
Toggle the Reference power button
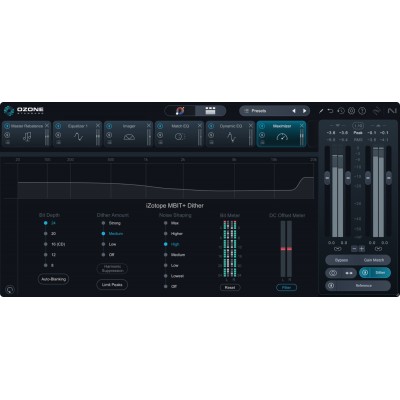click(x=331, y=286)
